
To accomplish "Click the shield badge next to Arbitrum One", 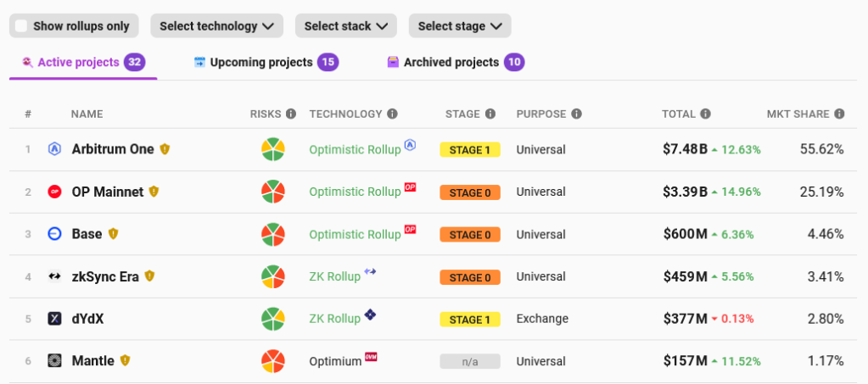I will pyautogui.click(x=165, y=149).
